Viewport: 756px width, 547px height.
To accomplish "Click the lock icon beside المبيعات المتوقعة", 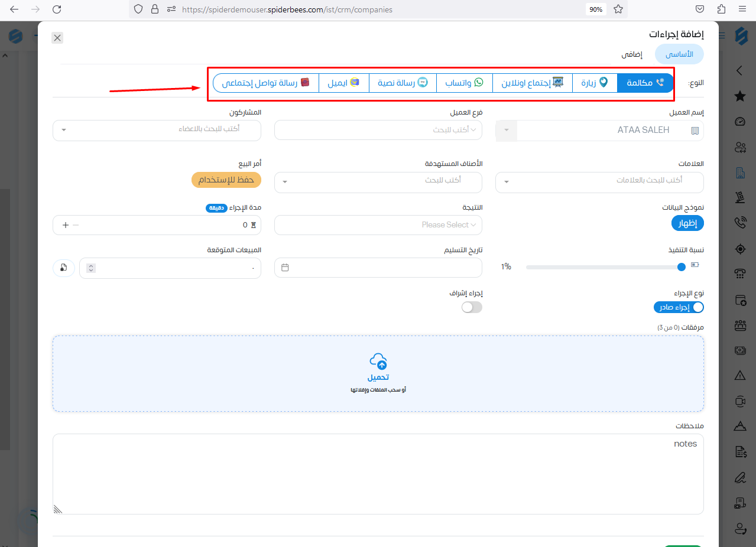I will point(64,268).
